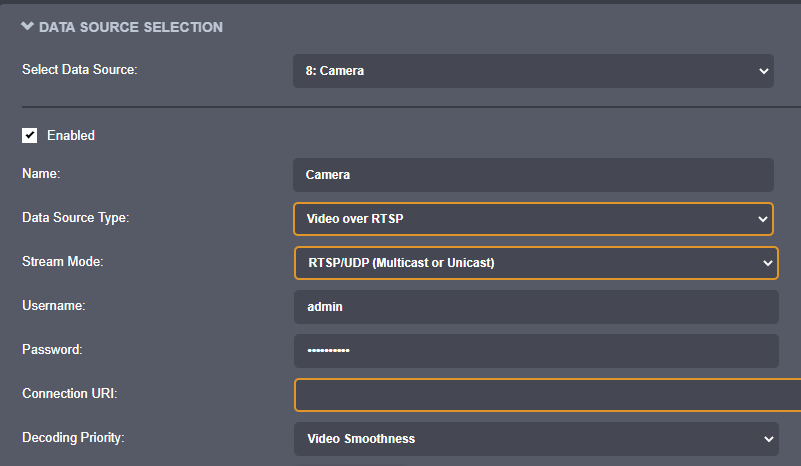The width and height of the screenshot is (801, 466).
Task: Open the Stream Mode dropdown
Action: (x=534, y=263)
